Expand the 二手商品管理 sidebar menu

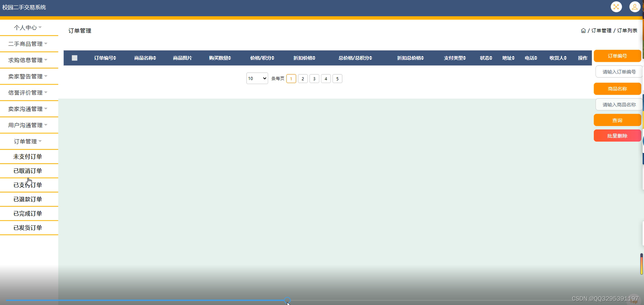tap(29, 44)
